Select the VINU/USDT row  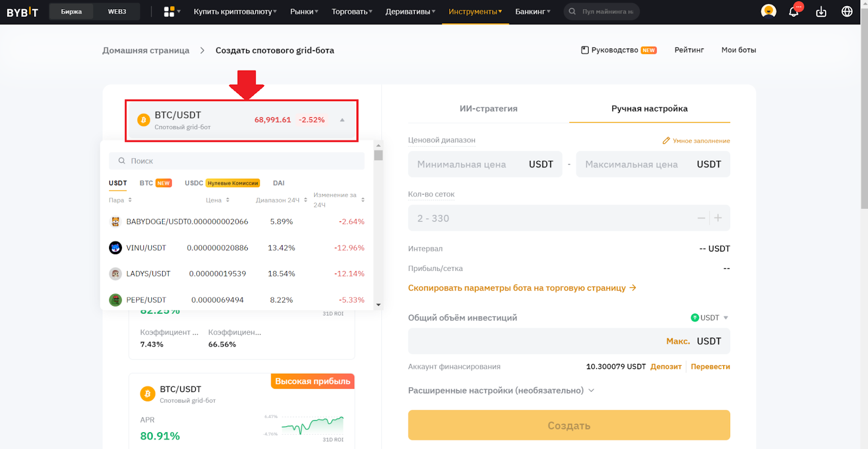(237, 248)
